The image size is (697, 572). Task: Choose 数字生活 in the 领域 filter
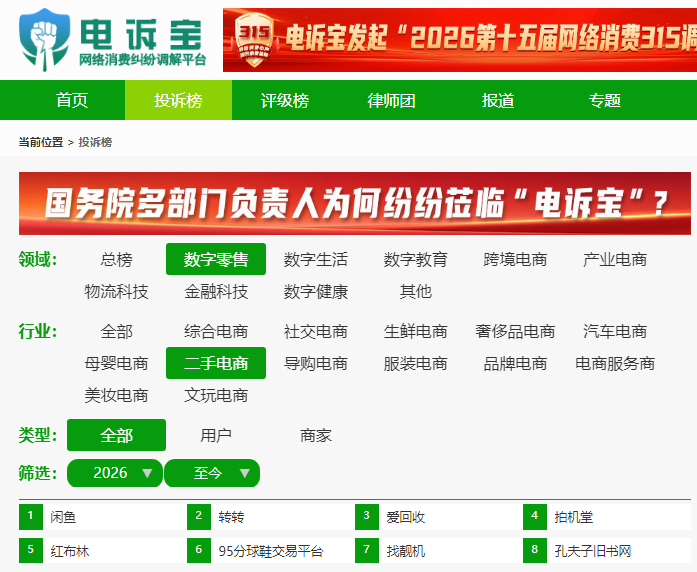(x=316, y=259)
